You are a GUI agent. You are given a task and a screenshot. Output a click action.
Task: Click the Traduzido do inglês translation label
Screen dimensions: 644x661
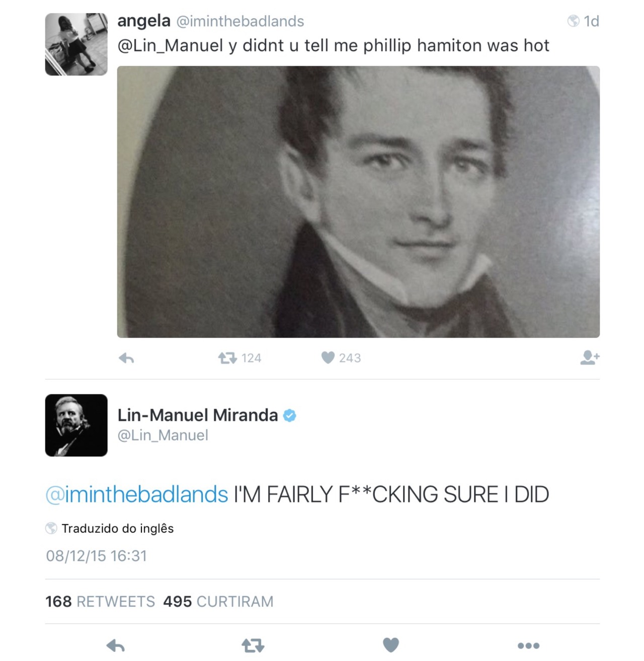118,528
